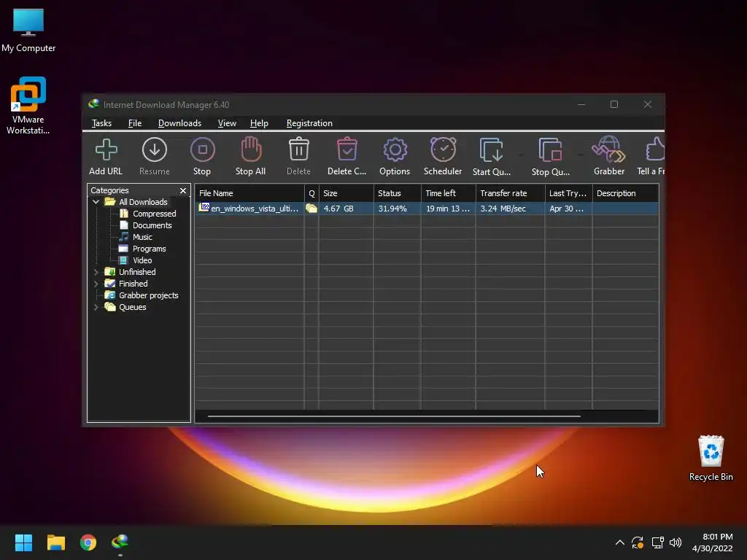
Task: Sort by the Size column header
Action: click(347, 193)
